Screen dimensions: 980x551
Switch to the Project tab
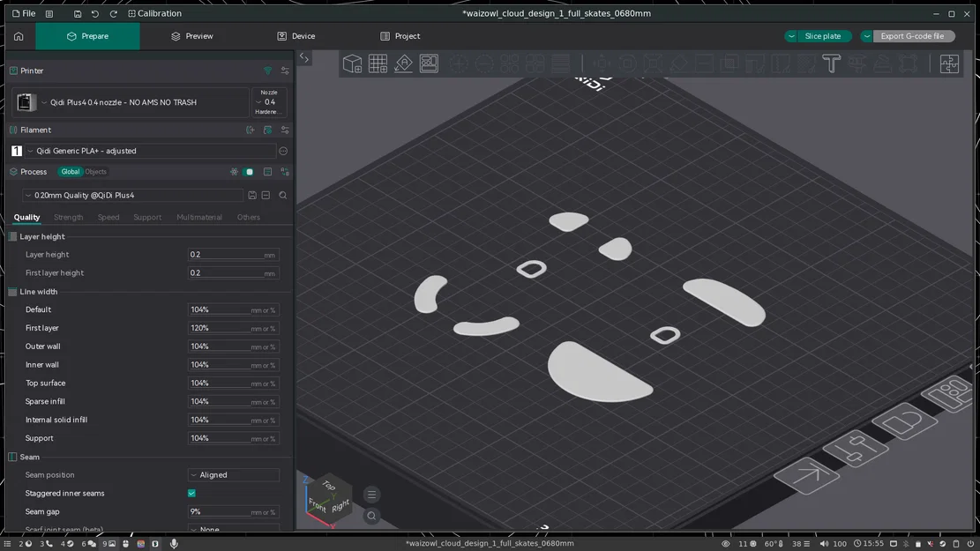(400, 36)
